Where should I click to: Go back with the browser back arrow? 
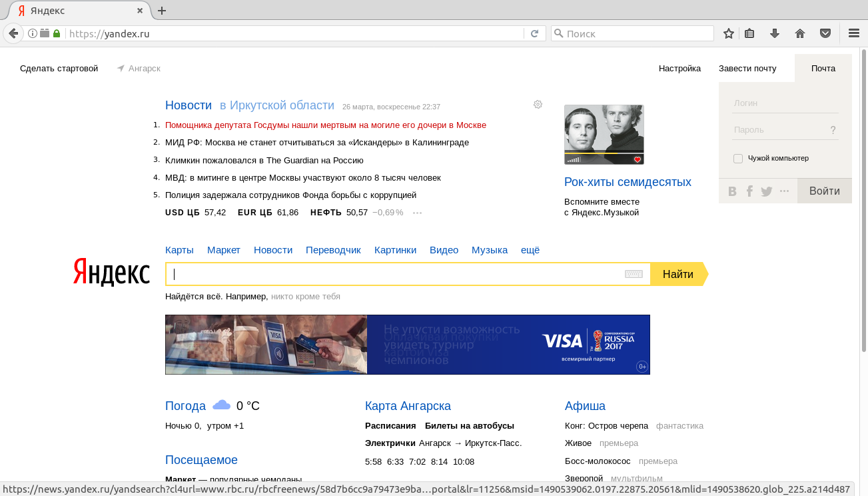click(13, 33)
